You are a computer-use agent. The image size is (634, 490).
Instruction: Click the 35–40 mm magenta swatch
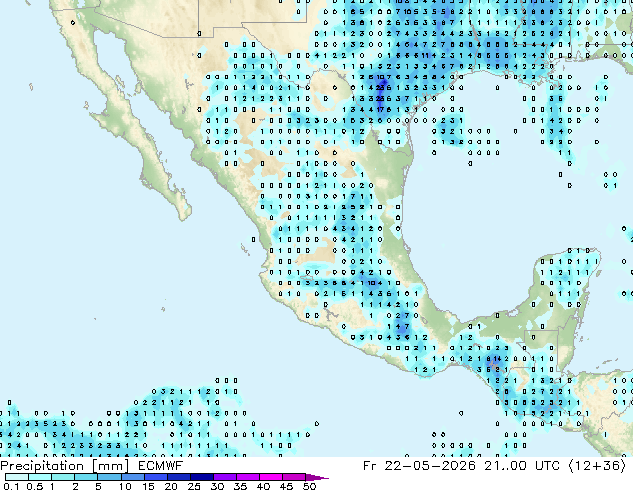[x=247, y=477]
